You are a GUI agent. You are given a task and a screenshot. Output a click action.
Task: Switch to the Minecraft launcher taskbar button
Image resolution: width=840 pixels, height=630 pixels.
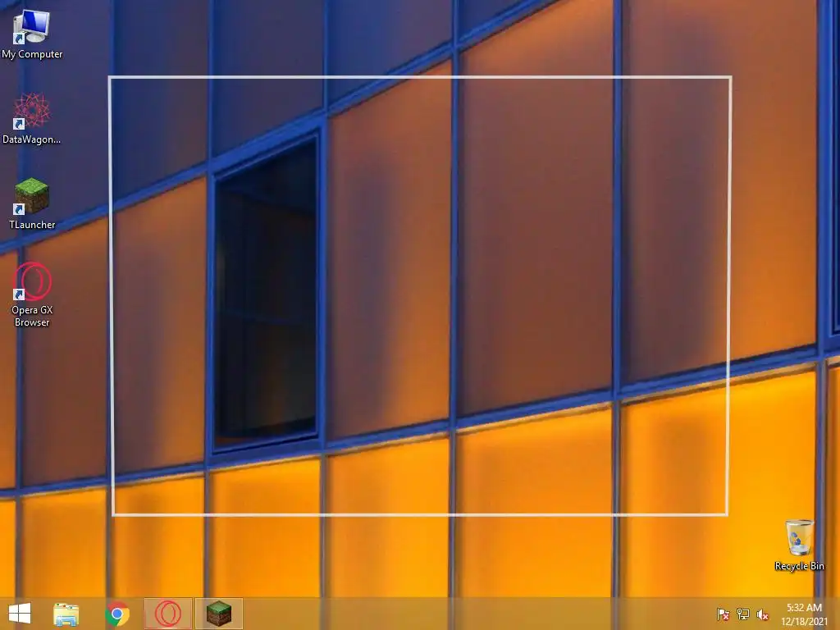[x=219, y=614]
